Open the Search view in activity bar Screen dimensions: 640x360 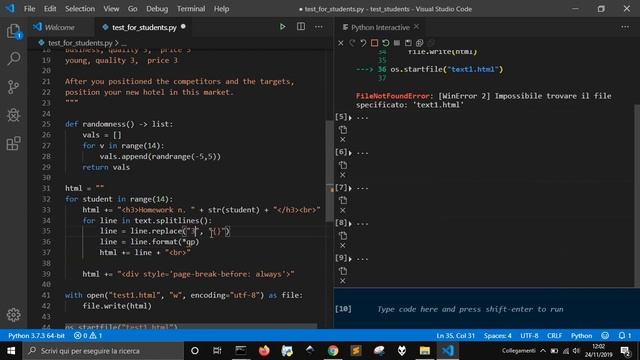13,58
